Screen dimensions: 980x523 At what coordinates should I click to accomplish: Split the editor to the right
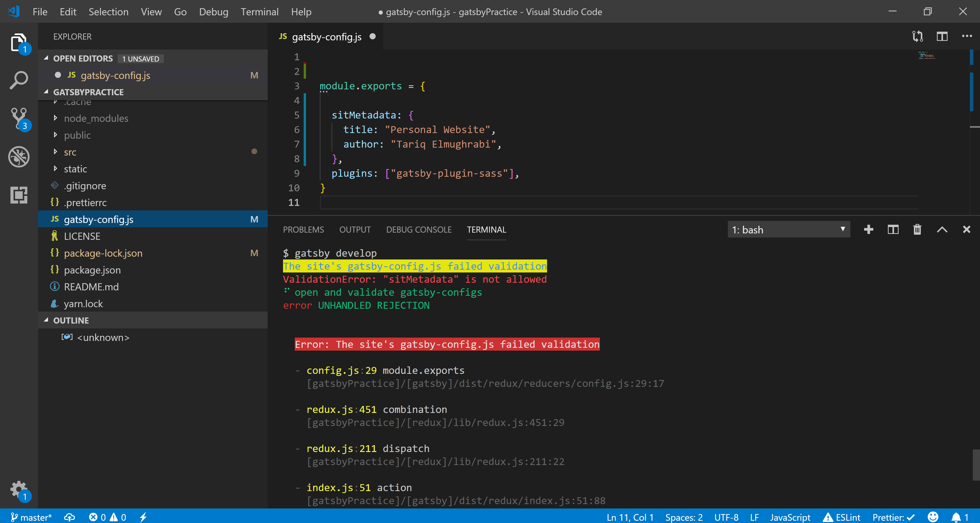pyautogui.click(x=942, y=37)
